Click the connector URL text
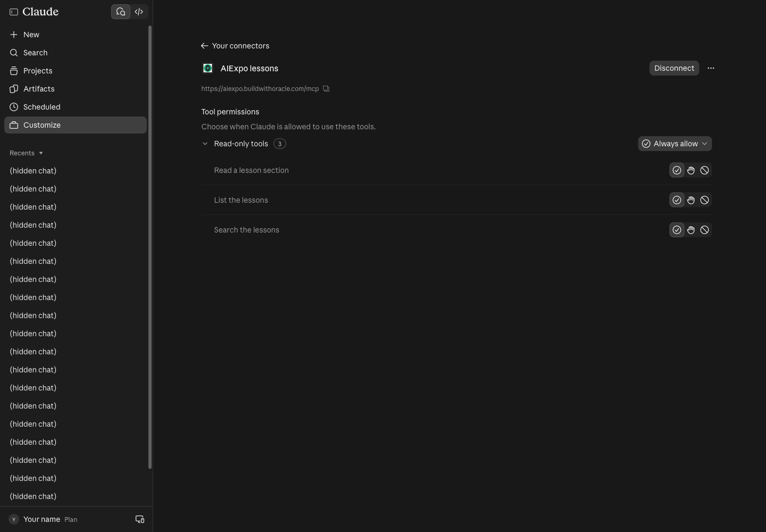 pos(260,89)
